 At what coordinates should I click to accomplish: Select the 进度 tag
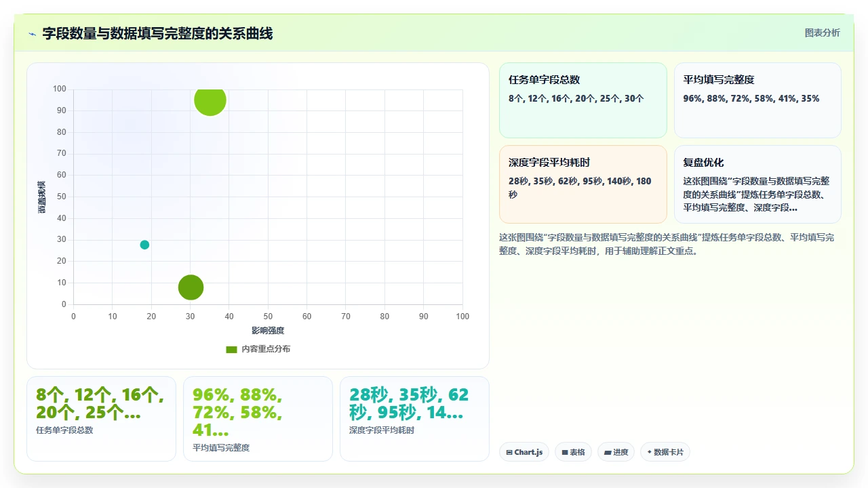point(616,452)
